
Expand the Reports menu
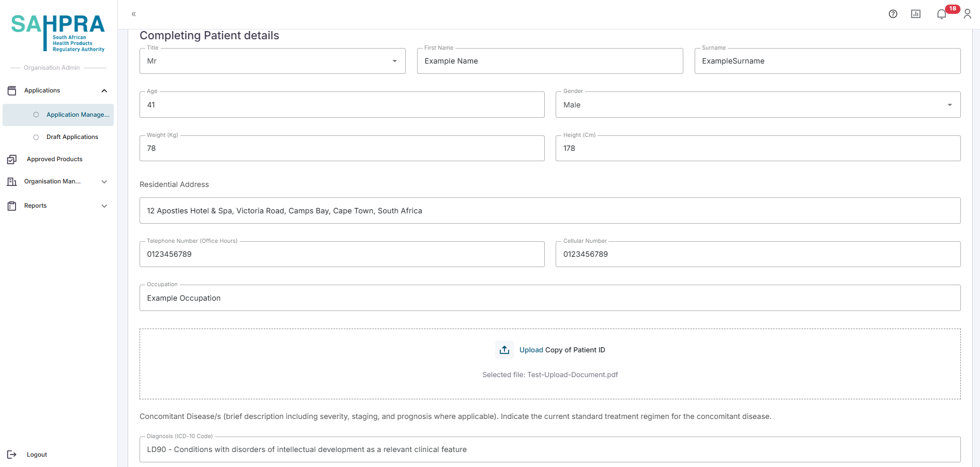tap(104, 206)
